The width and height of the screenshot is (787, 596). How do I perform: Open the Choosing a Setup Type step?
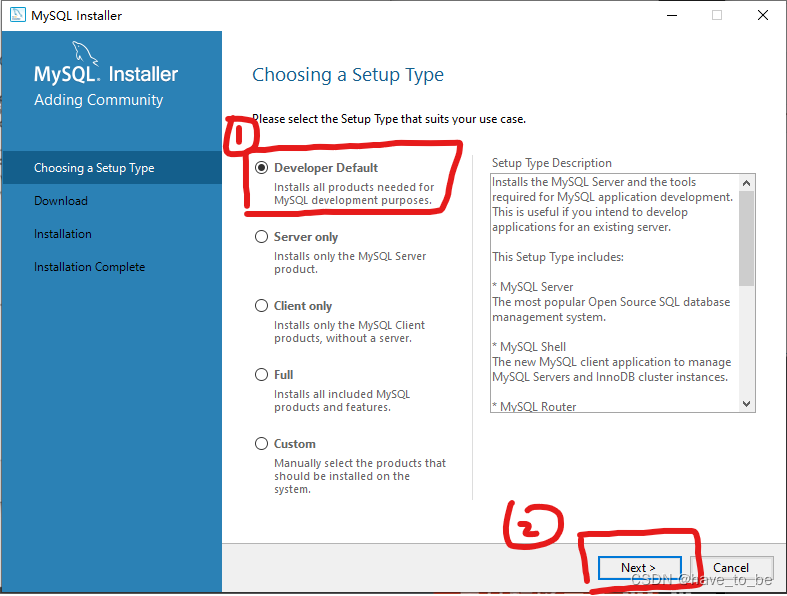tap(111, 168)
